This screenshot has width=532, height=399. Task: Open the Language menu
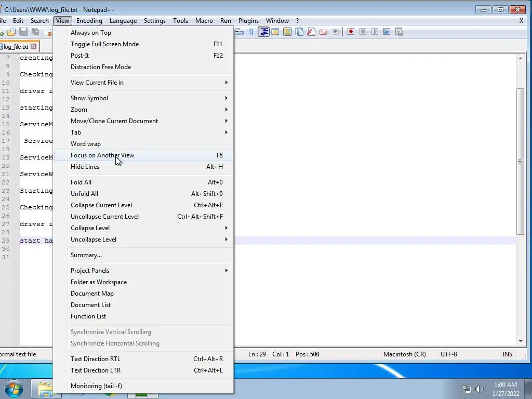123,21
